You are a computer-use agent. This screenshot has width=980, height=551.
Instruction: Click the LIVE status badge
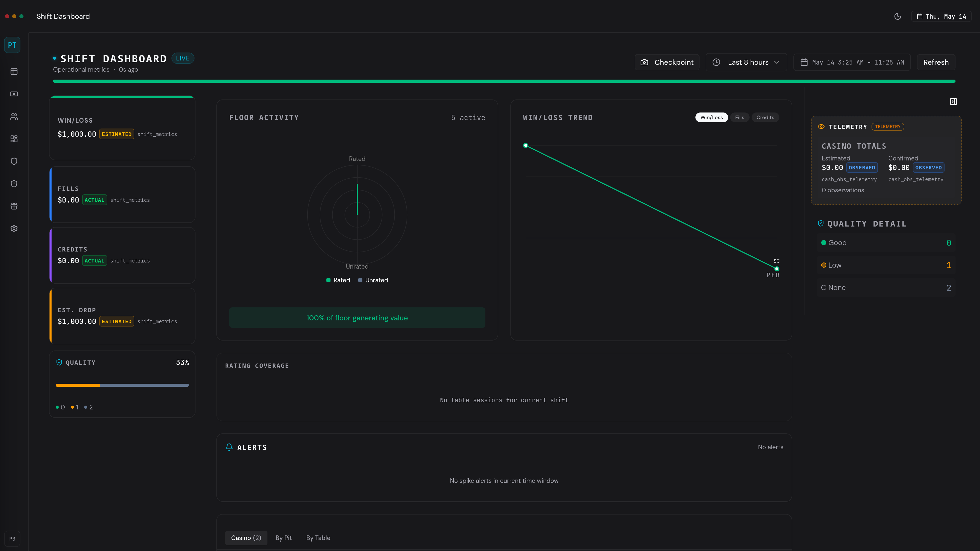(x=183, y=58)
